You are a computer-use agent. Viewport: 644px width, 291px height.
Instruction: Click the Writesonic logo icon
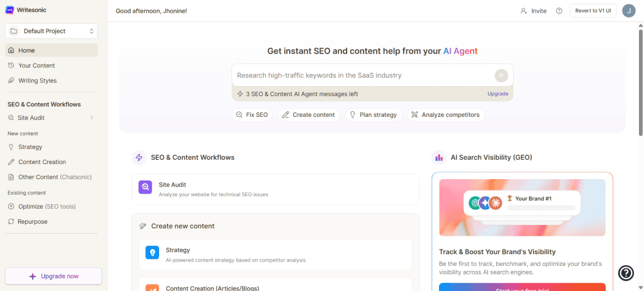pyautogui.click(x=10, y=10)
